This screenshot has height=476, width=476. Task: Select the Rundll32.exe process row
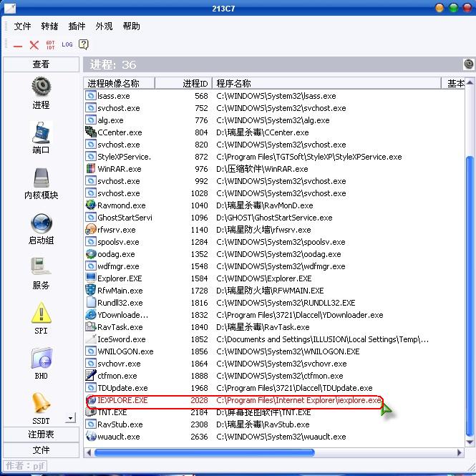274,302
